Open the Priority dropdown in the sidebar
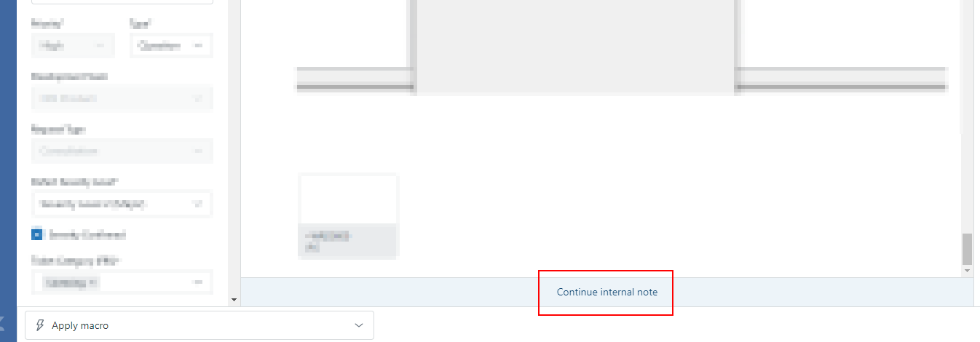The image size is (980, 342). coord(73,45)
